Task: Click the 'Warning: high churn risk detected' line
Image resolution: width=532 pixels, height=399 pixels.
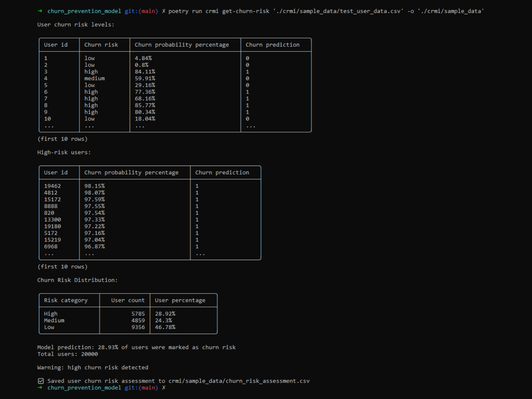Action: [93, 367]
